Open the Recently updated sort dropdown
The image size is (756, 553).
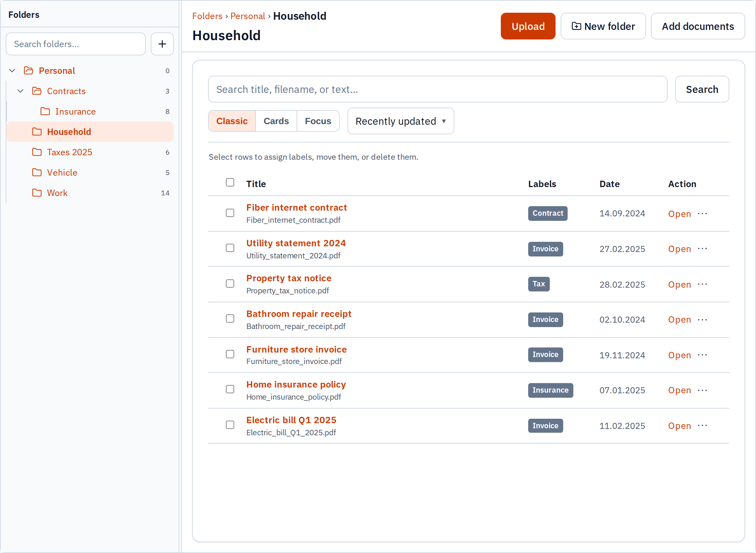click(401, 121)
